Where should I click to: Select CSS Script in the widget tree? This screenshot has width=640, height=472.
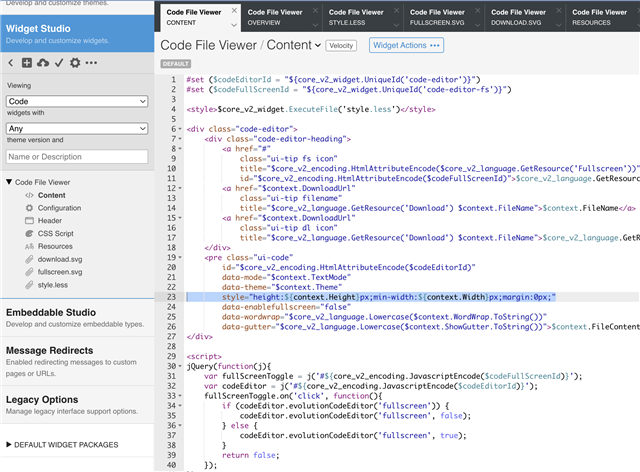(x=56, y=234)
